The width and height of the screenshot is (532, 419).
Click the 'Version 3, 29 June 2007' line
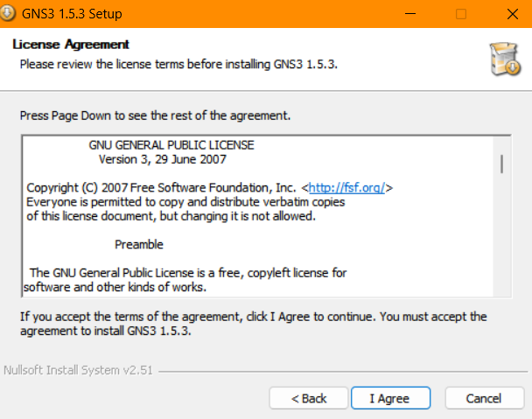pos(163,159)
